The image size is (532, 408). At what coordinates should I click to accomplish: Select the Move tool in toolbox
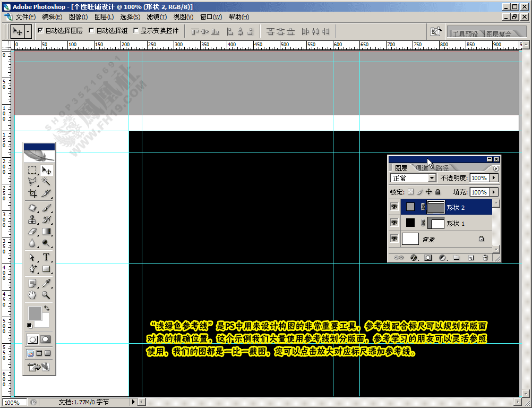tap(46, 170)
